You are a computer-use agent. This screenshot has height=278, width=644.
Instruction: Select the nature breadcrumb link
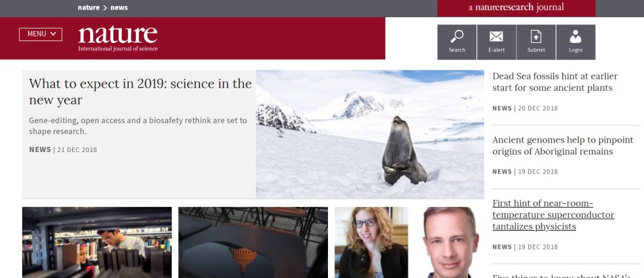tap(89, 7)
